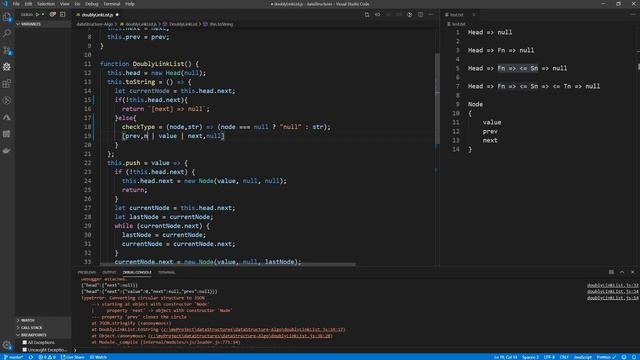Change language mode via JavaScript in status bar
Screen dimensions: 640x360
tap(582, 357)
